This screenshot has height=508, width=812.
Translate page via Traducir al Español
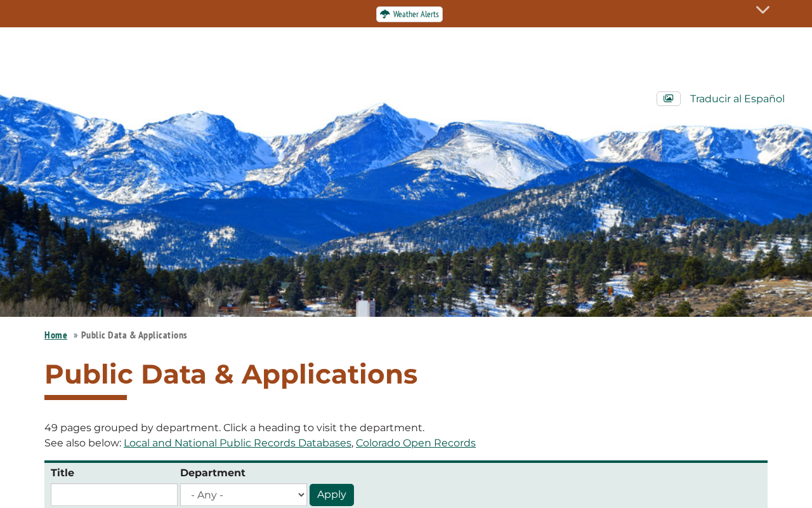click(737, 99)
